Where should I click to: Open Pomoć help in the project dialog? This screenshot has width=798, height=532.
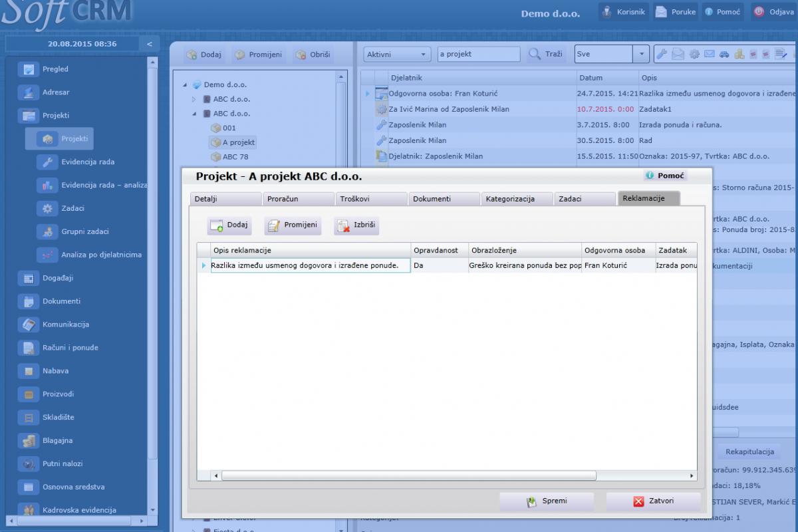665,176
